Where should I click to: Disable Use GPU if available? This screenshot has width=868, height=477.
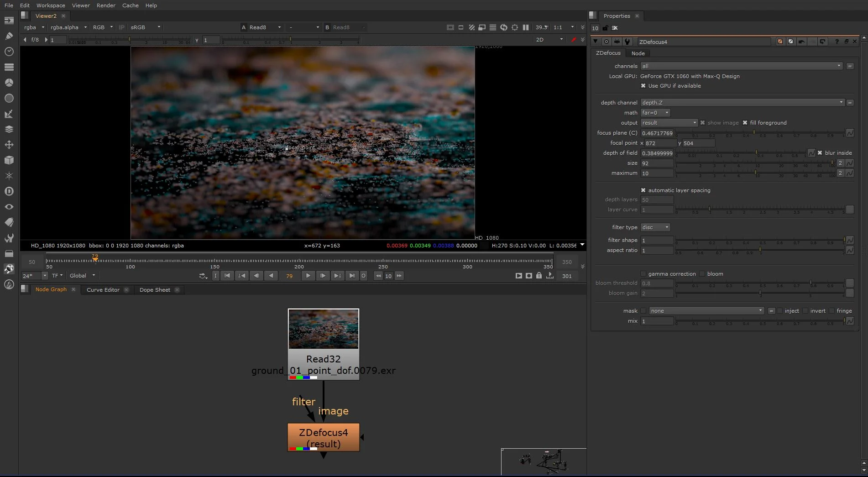pos(643,86)
